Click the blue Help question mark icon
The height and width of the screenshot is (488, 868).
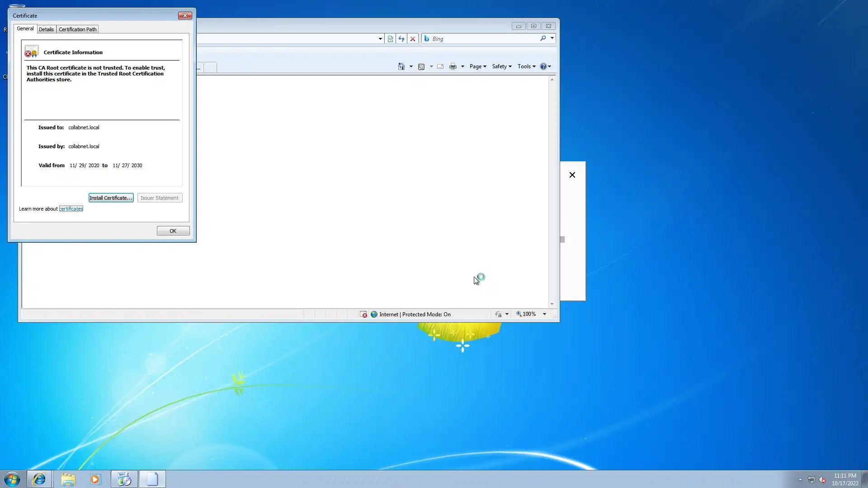543,66
